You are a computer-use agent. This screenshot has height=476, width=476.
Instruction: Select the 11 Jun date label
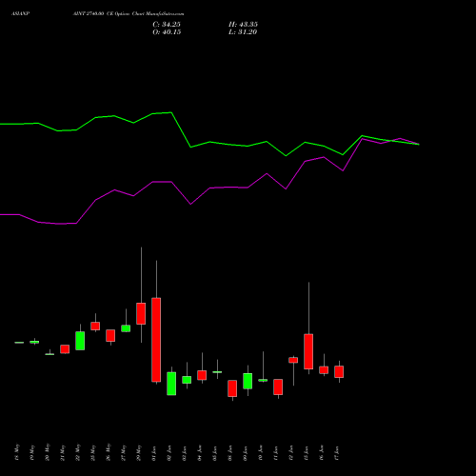click(x=276, y=453)
